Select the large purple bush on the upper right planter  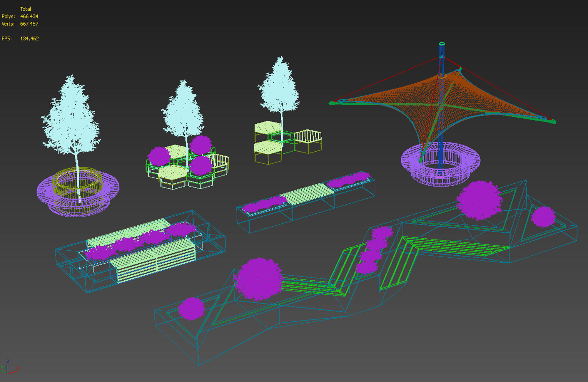[479, 200]
